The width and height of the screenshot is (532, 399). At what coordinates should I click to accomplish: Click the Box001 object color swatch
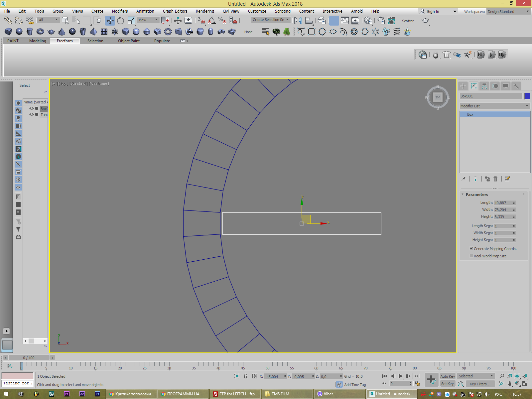(527, 96)
